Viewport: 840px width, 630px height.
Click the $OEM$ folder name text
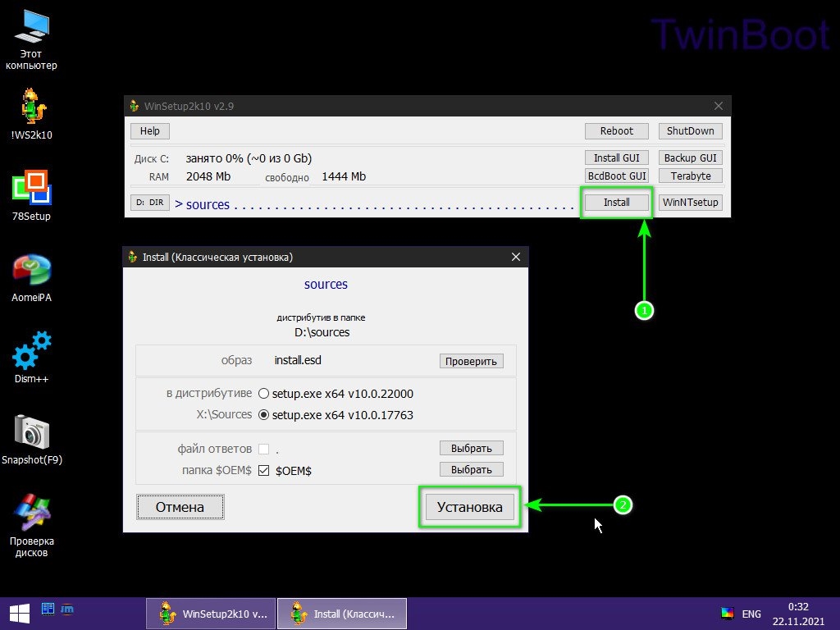(x=294, y=471)
